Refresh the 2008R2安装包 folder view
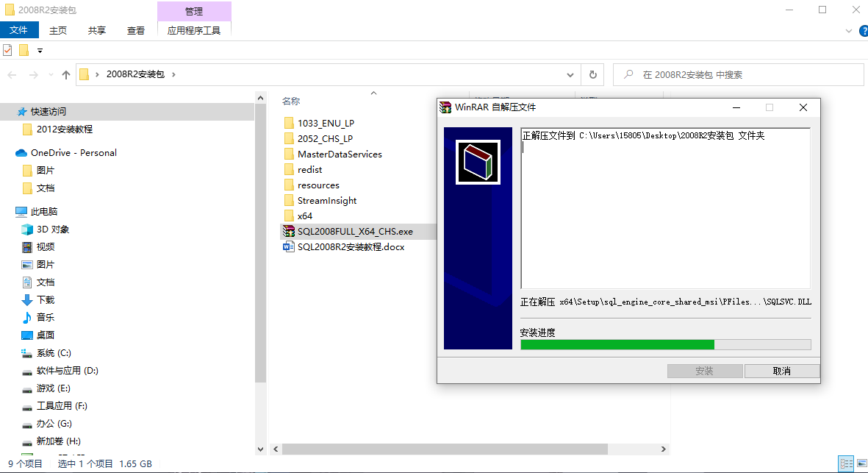 pyautogui.click(x=593, y=75)
